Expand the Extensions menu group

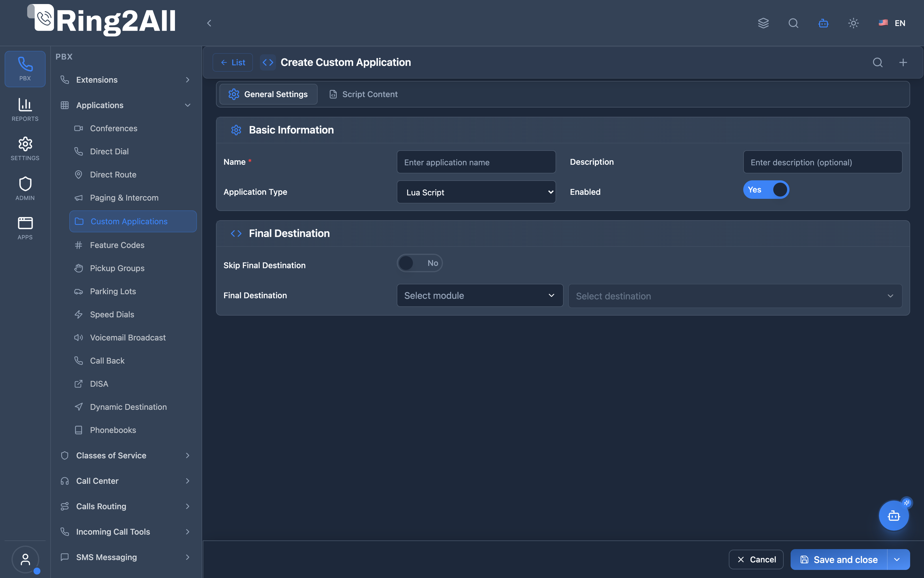tap(126, 79)
